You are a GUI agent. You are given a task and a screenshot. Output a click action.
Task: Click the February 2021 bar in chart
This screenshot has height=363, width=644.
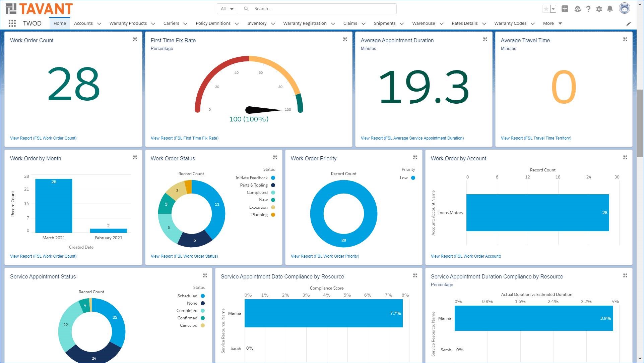pos(109,230)
